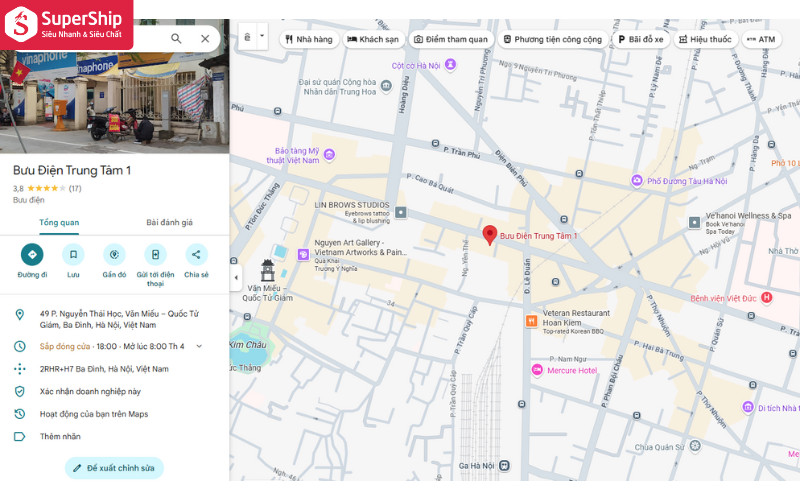
Task: Choose the Bãi đỗ xe chip
Action: click(641, 39)
